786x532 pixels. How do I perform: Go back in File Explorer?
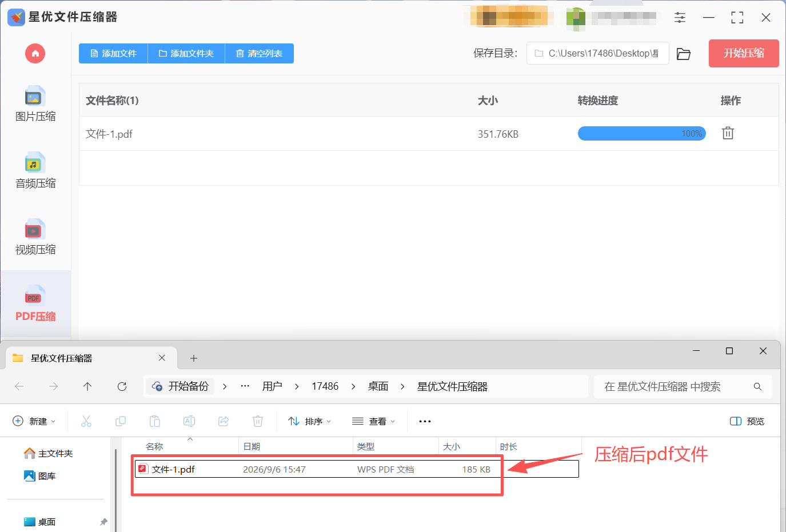[19, 386]
